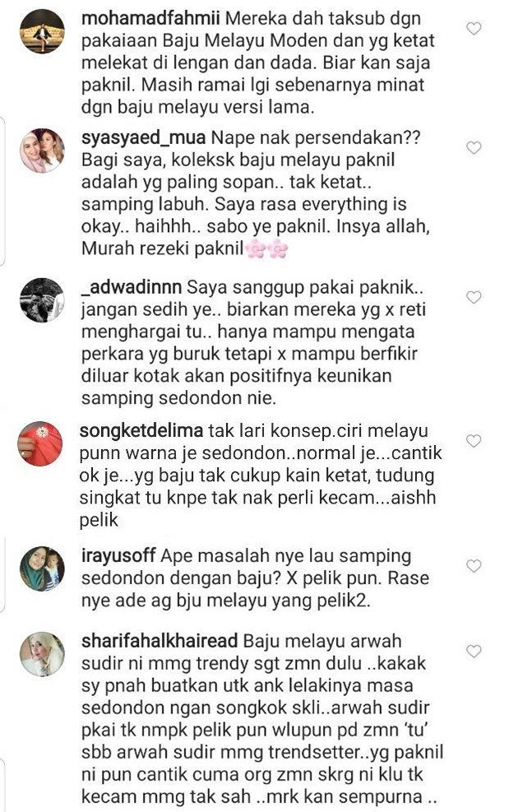
Task: Like irayusoff's comment
Action: (x=474, y=566)
